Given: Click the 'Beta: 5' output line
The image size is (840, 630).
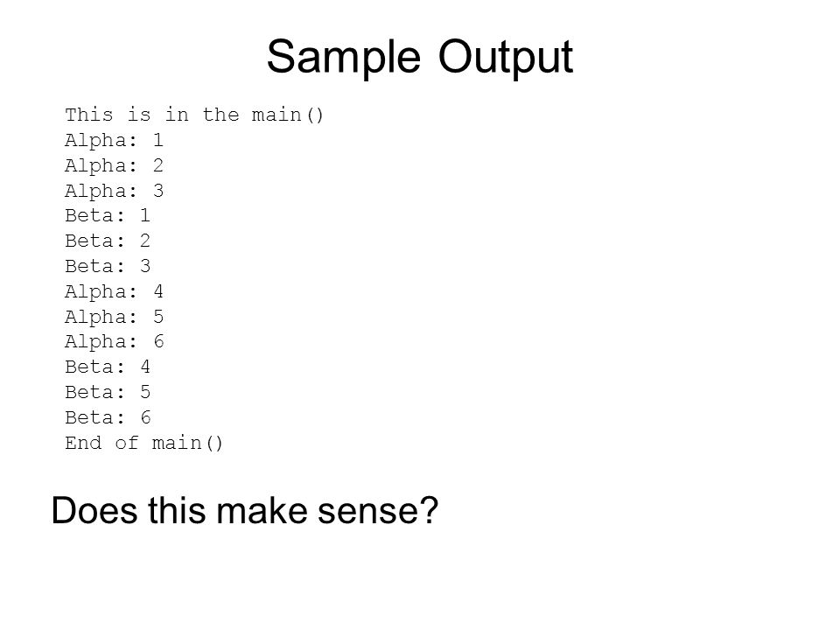Looking at the screenshot, I should [x=108, y=392].
